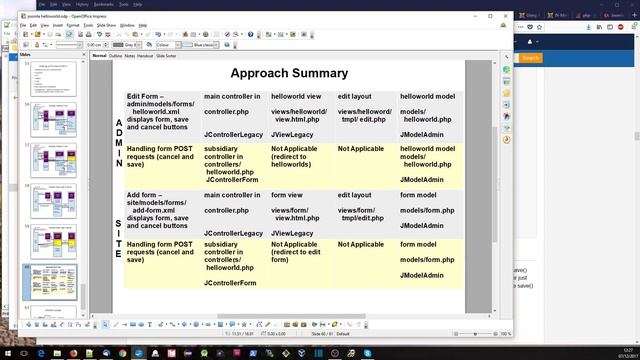The image size is (640, 360).
Task: Open the Colour fill type dropdown
Action: click(x=178, y=45)
